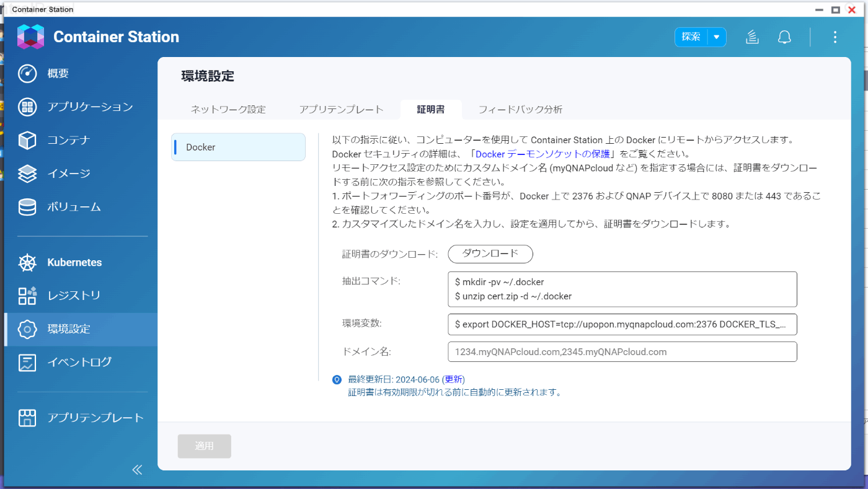
Task: Select the 証明書 tab
Action: pos(431,109)
